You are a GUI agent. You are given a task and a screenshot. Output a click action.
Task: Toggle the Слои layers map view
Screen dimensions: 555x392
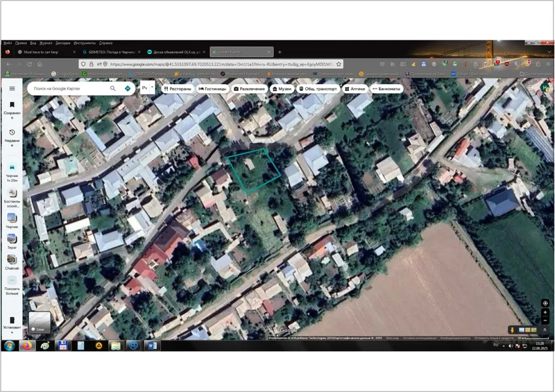tap(40, 322)
